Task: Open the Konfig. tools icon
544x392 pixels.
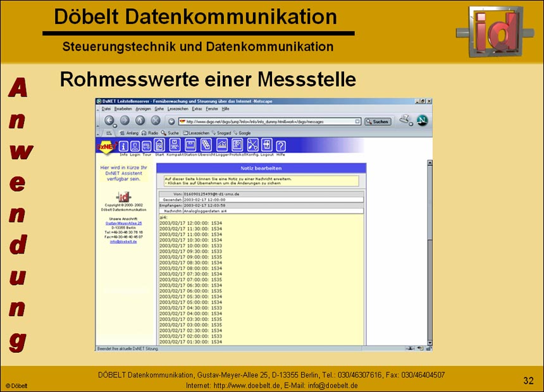Action: [252, 145]
